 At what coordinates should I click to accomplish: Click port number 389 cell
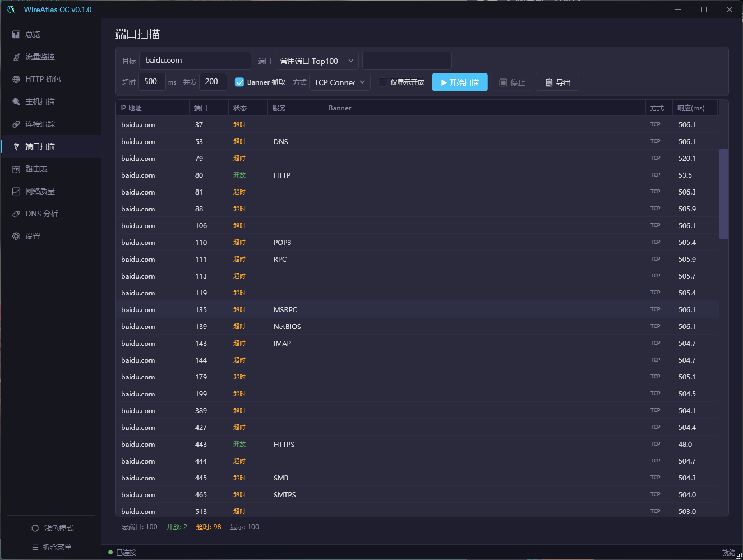pos(201,411)
